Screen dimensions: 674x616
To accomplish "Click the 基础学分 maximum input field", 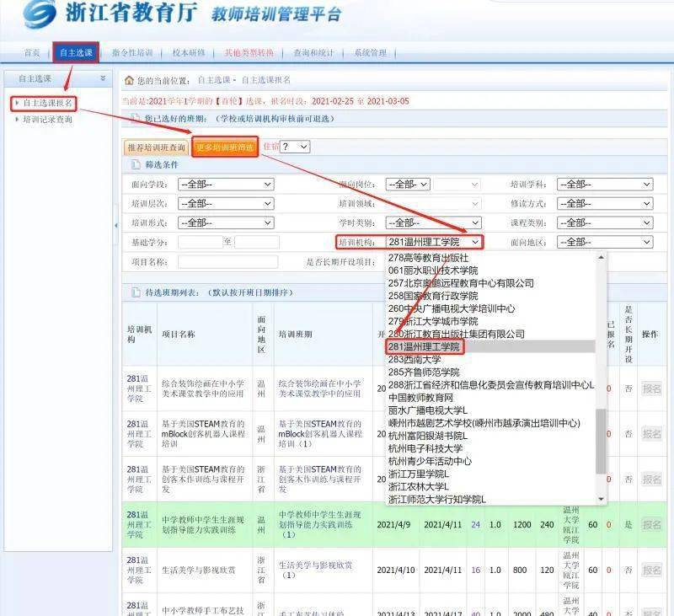I will pos(257,242).
